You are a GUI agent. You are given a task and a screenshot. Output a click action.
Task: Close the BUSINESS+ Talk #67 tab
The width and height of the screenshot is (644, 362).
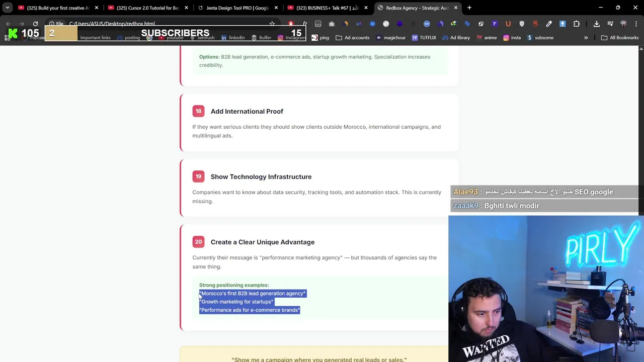tap(366, 8)
